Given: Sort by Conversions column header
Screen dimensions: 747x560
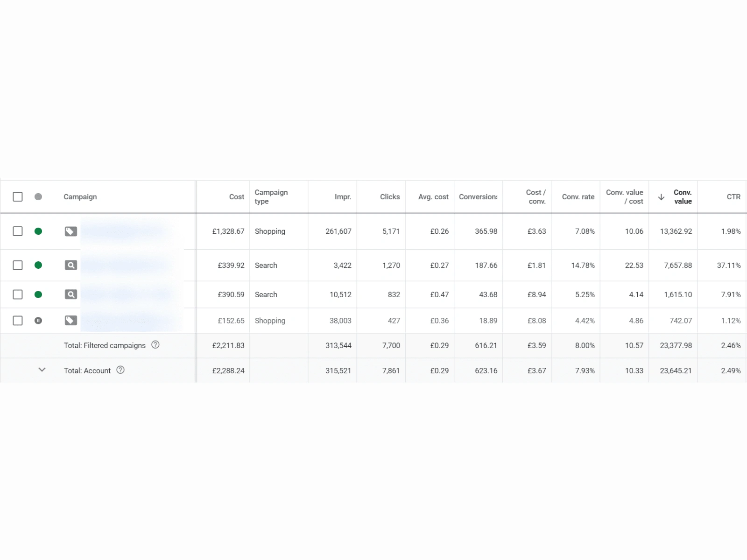Looking at the screenshot, I should point(478,197).
